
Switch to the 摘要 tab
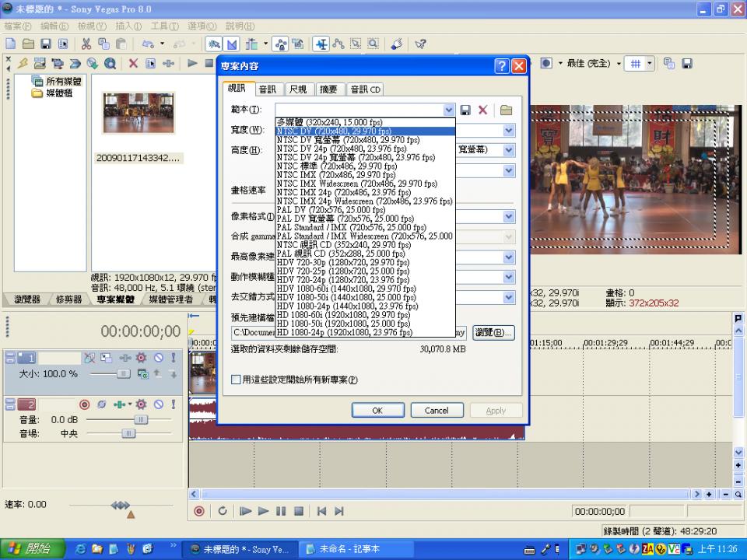(328, 89)
